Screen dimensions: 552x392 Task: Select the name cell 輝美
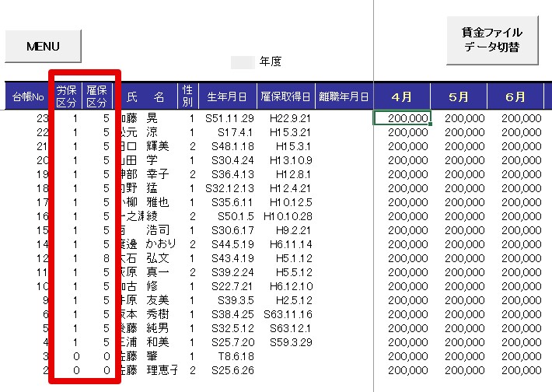click(158, 146)
